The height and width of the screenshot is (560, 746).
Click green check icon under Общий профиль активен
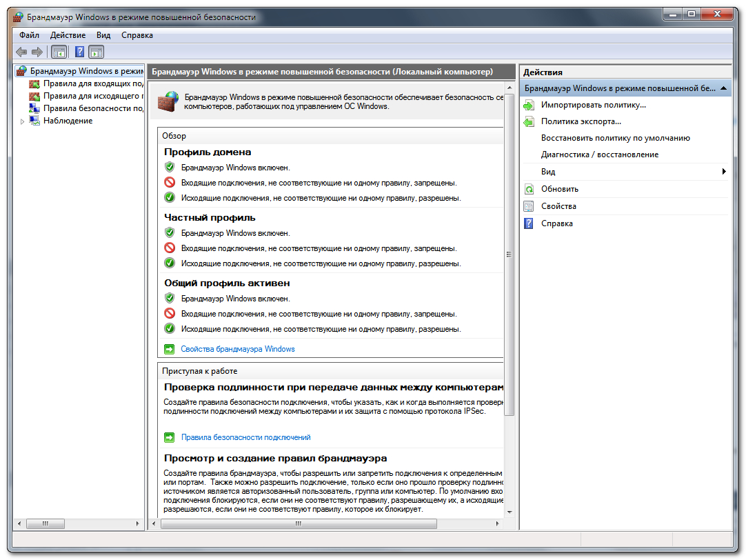(170, 328)
